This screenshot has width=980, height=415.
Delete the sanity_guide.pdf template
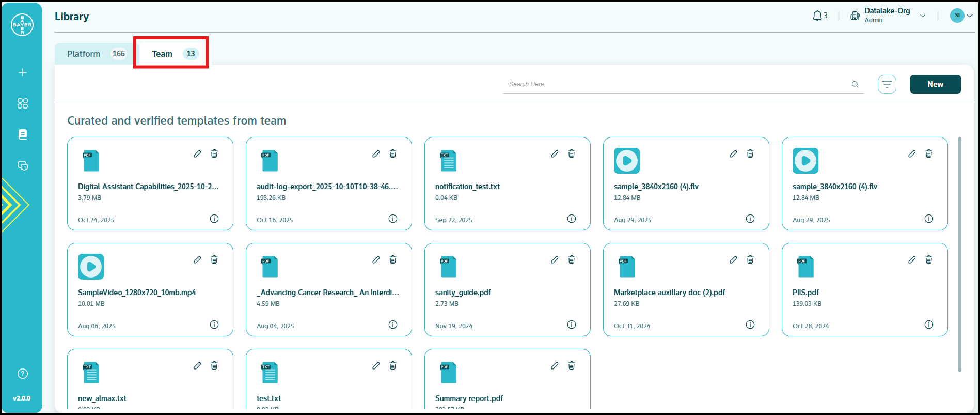click(x=572, y=260)
